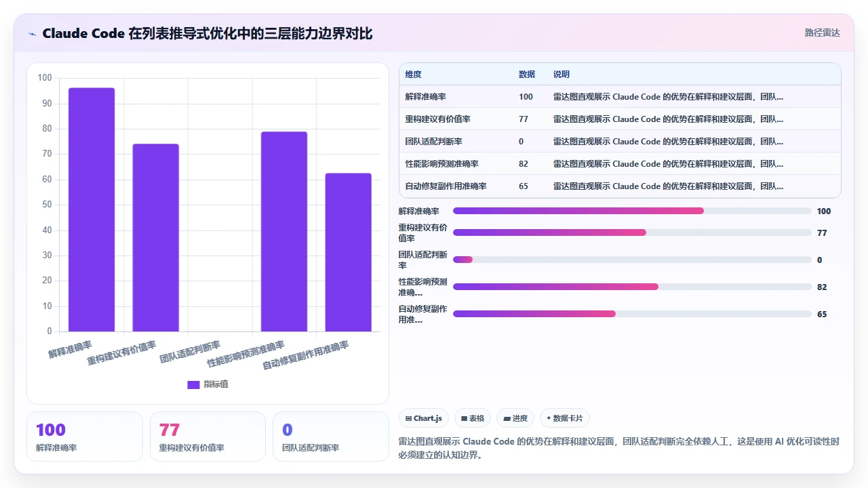Select the 表格 tag chip

pos(473,418)
